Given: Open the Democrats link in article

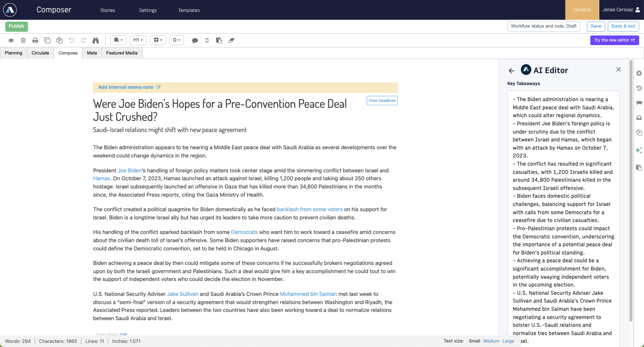Looking at the screenshot, I should coord(244,232).
